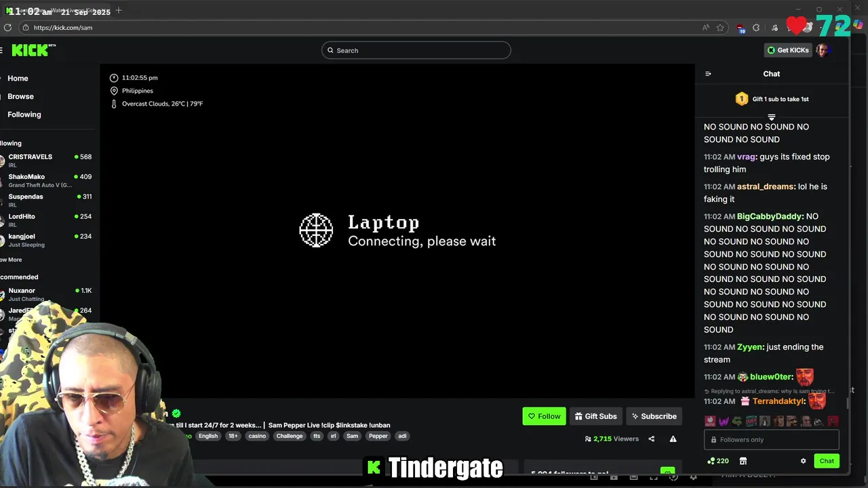
Task: Click the red extension icon with 10 badge
Action: point(741,28)
